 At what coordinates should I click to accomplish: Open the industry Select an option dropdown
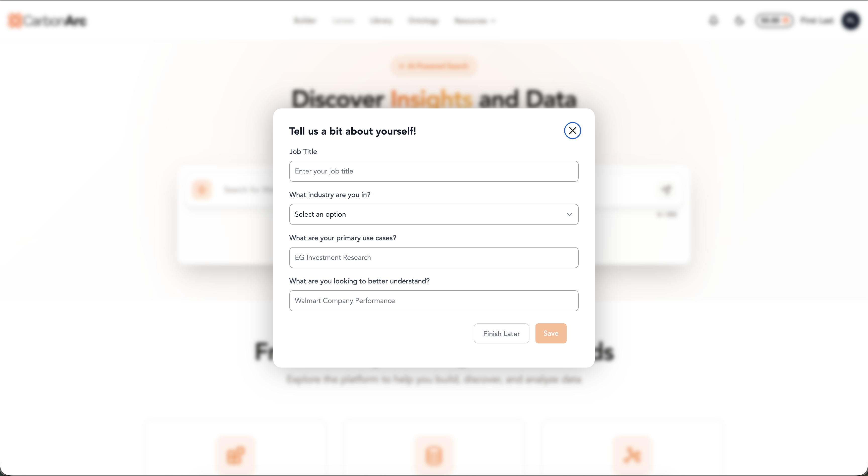(434, 214)
